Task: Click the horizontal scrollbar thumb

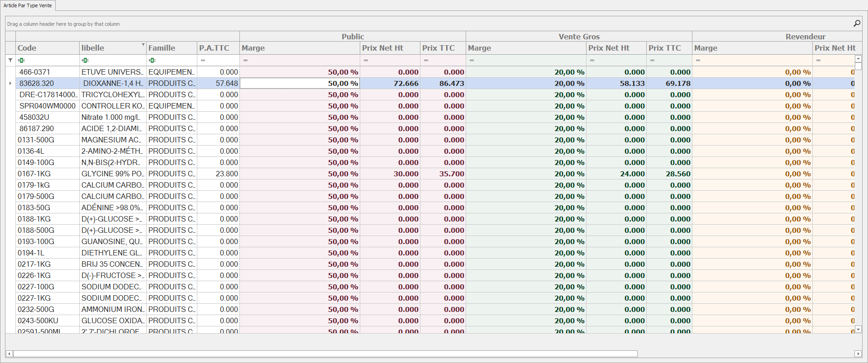Action: (x=325, y=354)
